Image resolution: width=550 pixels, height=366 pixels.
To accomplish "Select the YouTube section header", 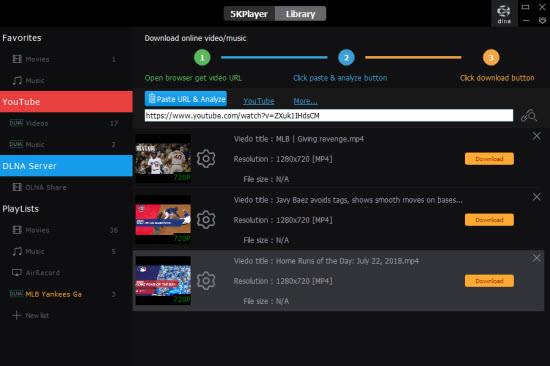I will point(66,102).
